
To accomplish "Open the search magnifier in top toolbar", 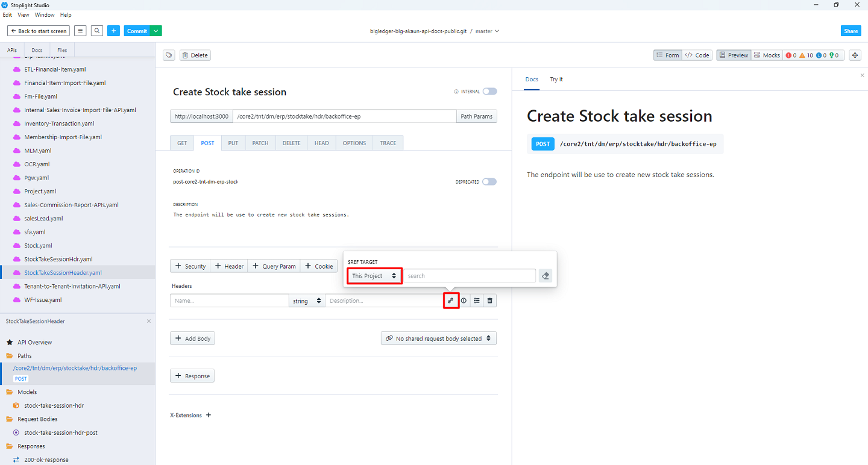I will tap(97, 31).
